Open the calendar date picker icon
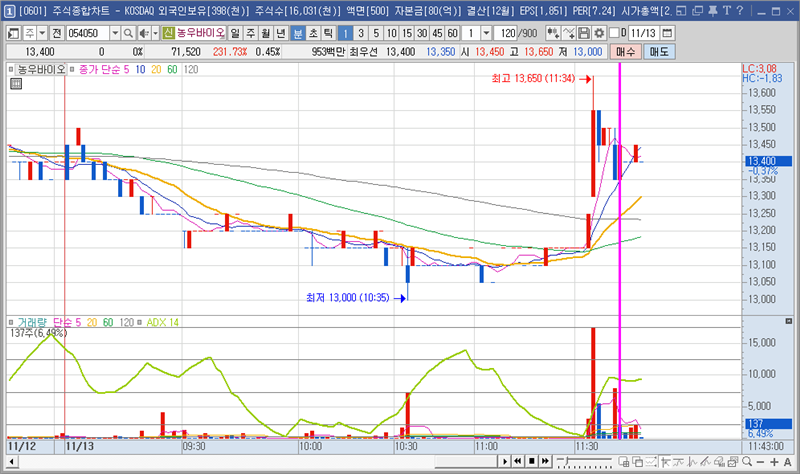 pos(668,33)
